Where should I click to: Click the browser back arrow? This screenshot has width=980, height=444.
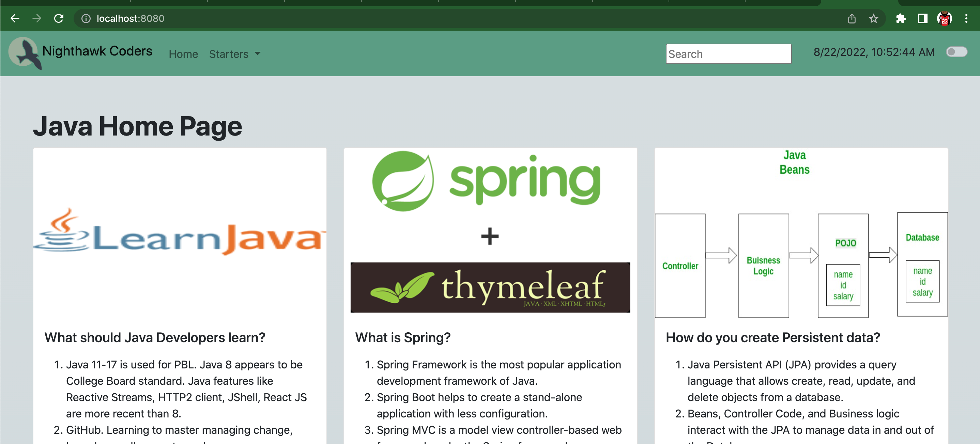click(x=15, y=18)
